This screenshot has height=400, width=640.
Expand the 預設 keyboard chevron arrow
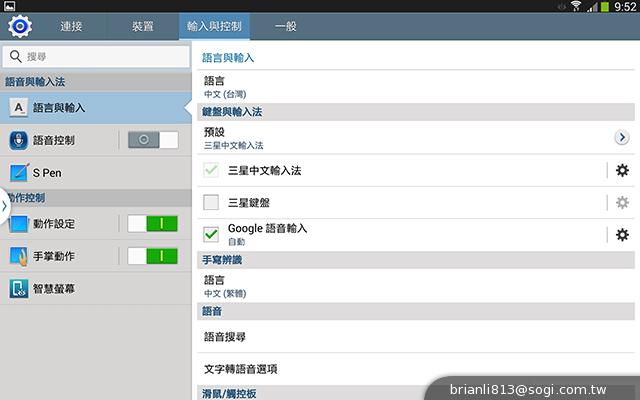[x=621, y=138]
